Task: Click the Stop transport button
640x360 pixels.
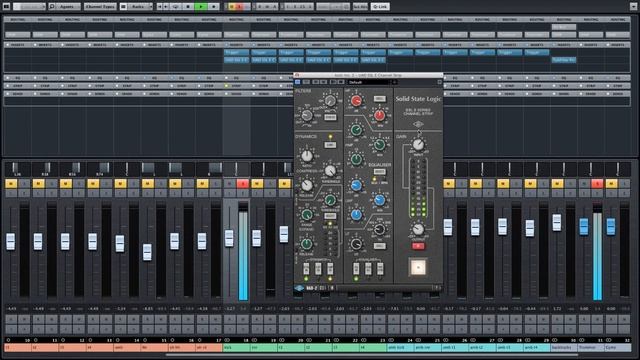Action: [x=188, y=7]
